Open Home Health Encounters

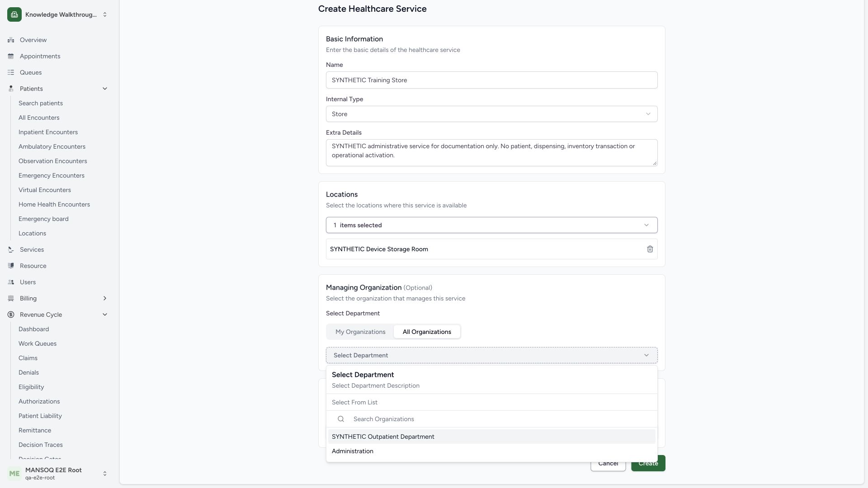(x=54, y=204)
